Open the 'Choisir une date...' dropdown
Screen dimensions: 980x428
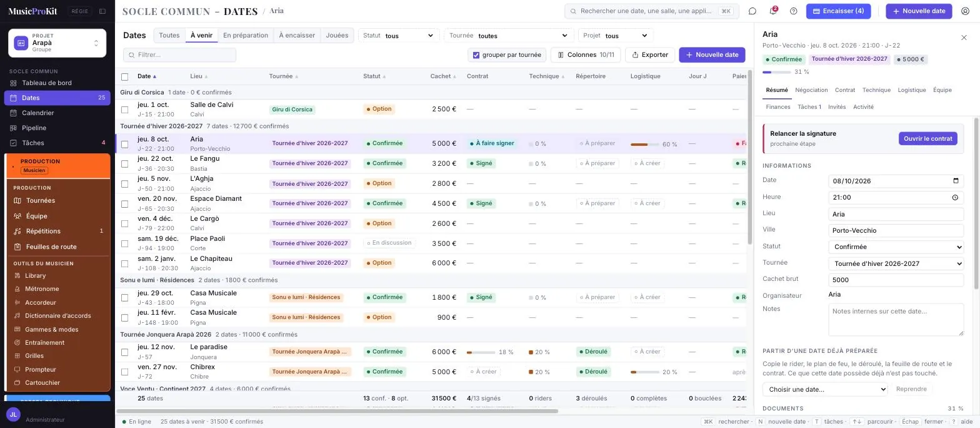825,389
